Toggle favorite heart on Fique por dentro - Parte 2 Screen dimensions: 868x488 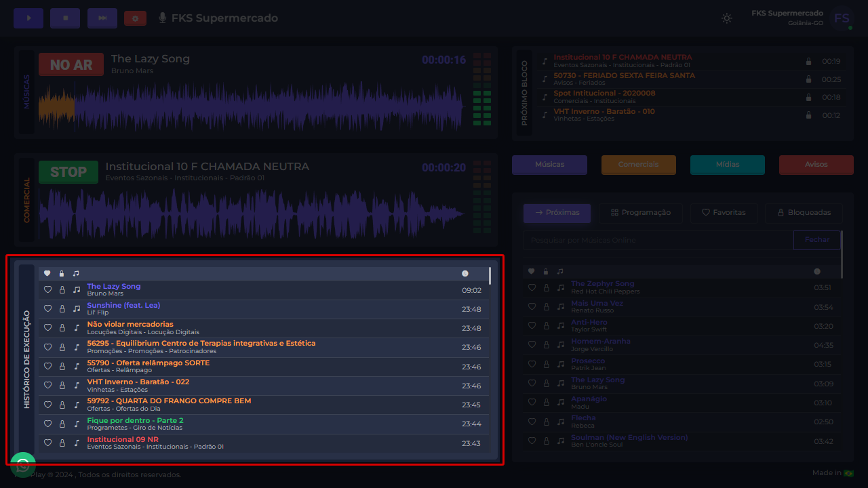[x=47, y=424]
